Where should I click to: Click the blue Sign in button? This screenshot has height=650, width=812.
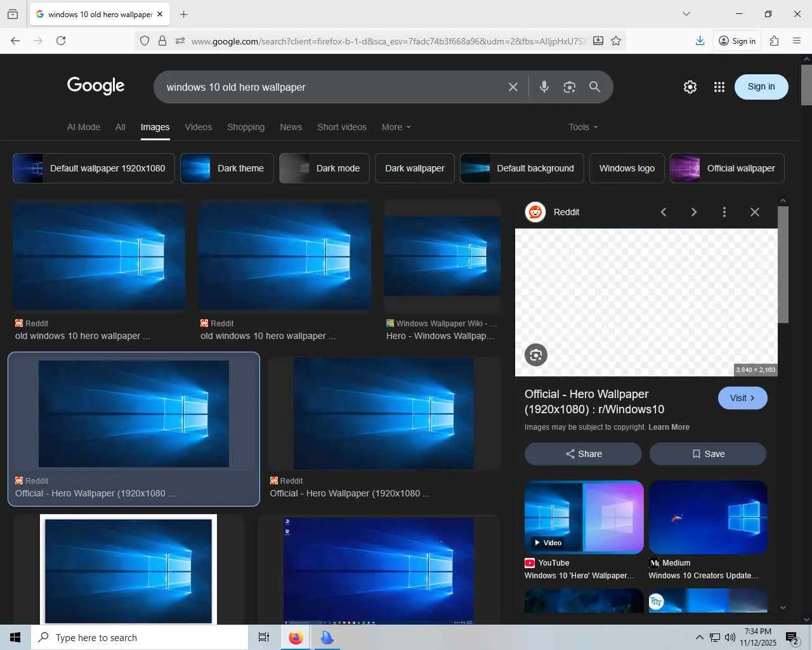click(761, 87)
